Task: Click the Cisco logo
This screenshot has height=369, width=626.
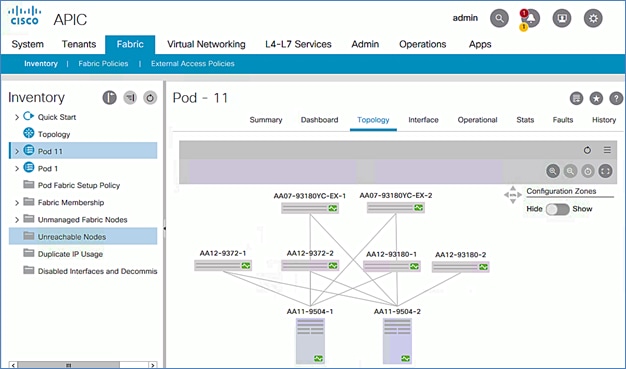Action: point(25,16)
